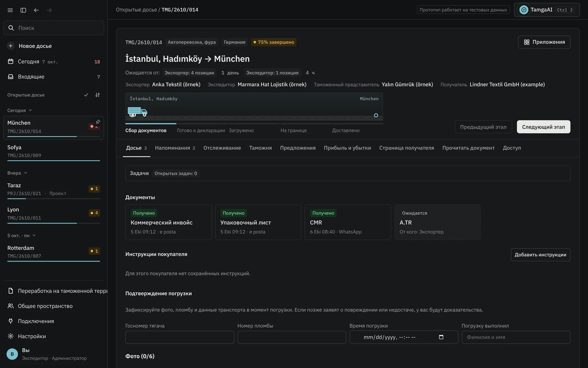Open the Коммерческий инвойс document card
This screenshot has height=368, width=588.
pyautogui.click(x=168, y=222)
